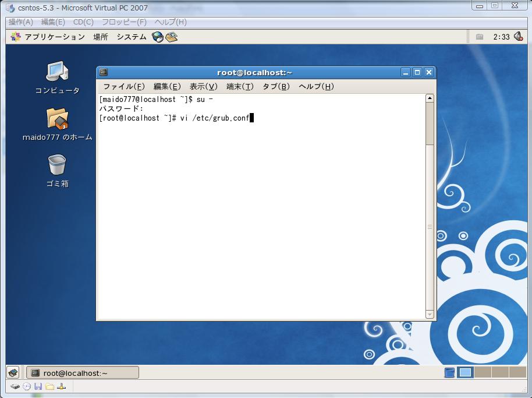Click the 2:33 clock in the panel
532x398 pixels.
point(501,37)
